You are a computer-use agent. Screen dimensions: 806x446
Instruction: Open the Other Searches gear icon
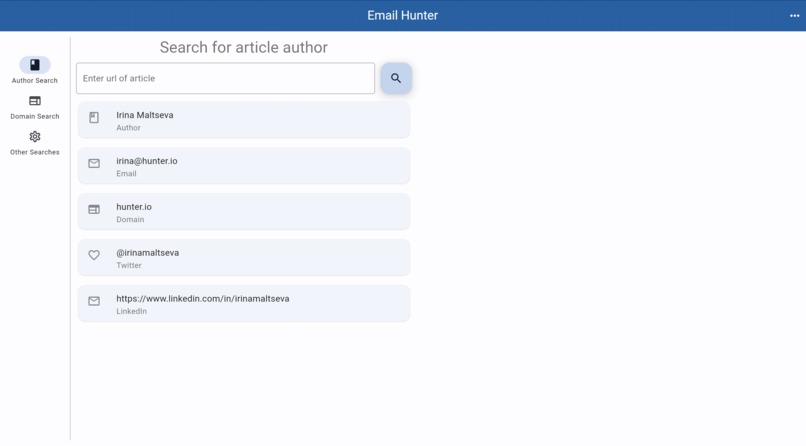coord(35,137)
